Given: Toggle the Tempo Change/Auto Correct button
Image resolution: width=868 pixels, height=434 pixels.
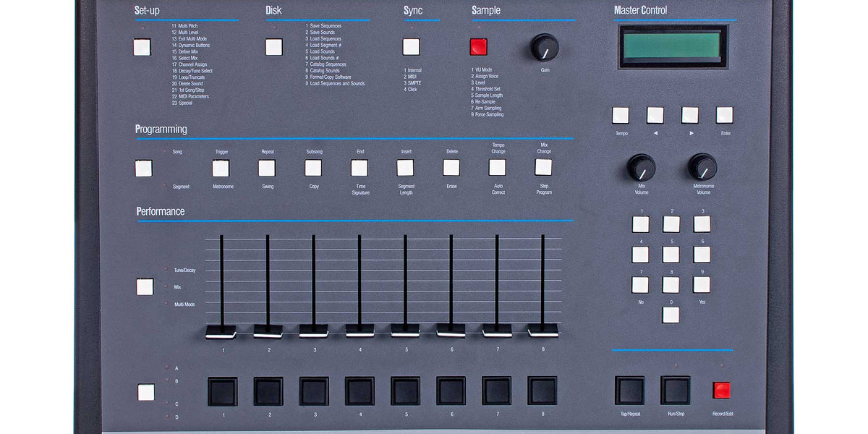Looking at the screenshot, I should pos(498,169).
